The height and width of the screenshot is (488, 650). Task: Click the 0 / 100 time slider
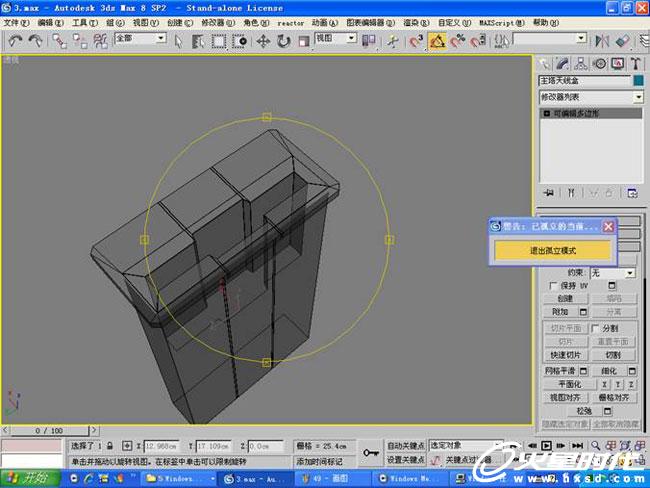(x=49, y=430)
